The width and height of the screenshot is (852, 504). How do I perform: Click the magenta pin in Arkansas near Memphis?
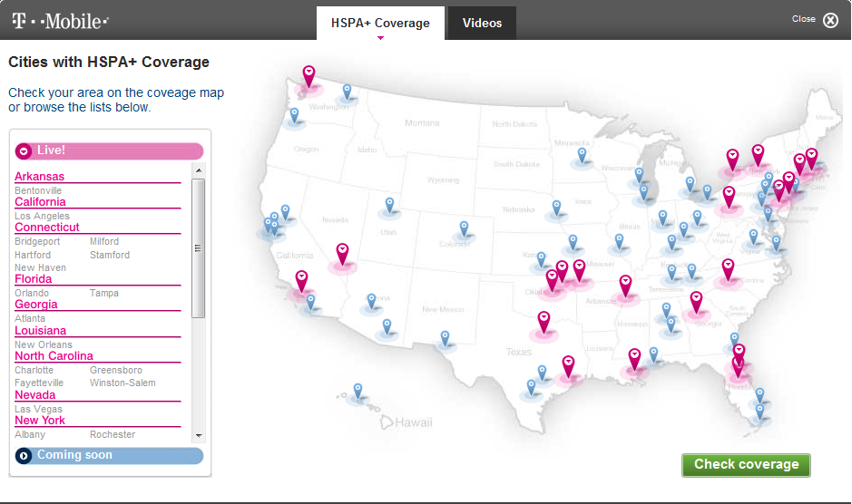pyautogui.click(x=626, y=286)
